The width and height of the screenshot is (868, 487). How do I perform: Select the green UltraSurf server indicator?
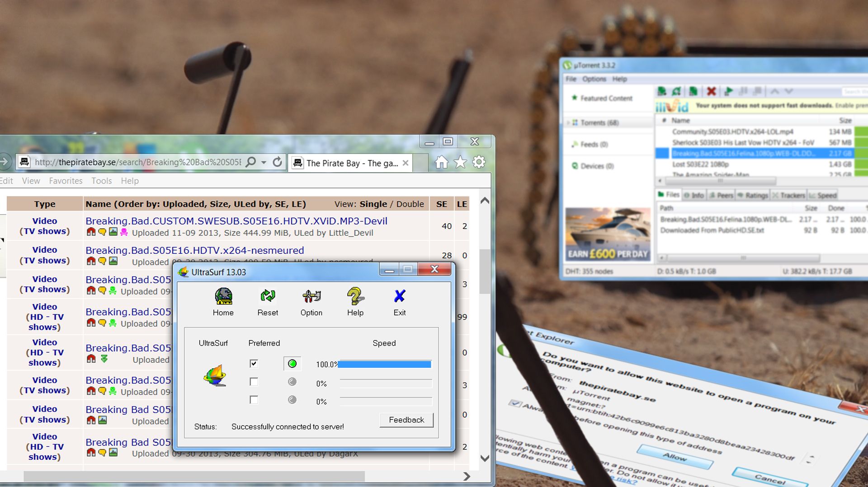point(292,364)
